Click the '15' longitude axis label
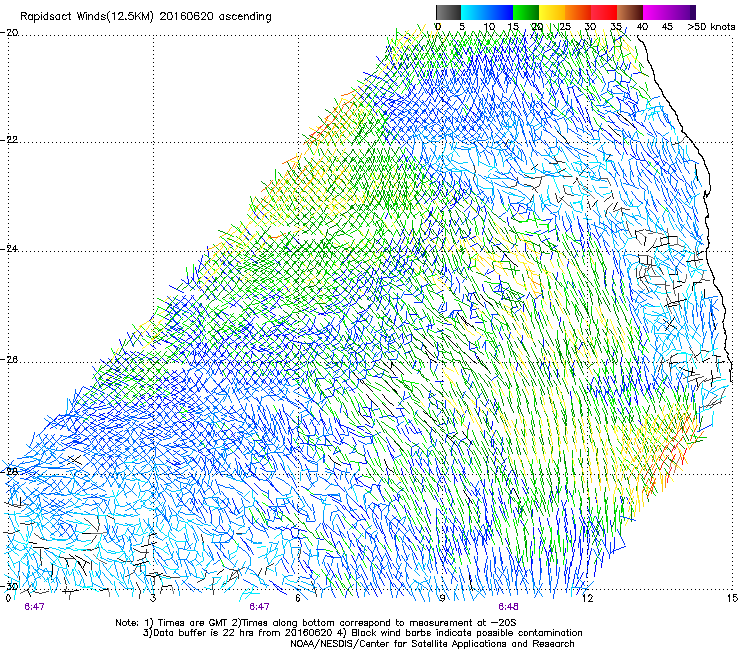The width and height of the screenshot is (740, 650). click(732, 598)
